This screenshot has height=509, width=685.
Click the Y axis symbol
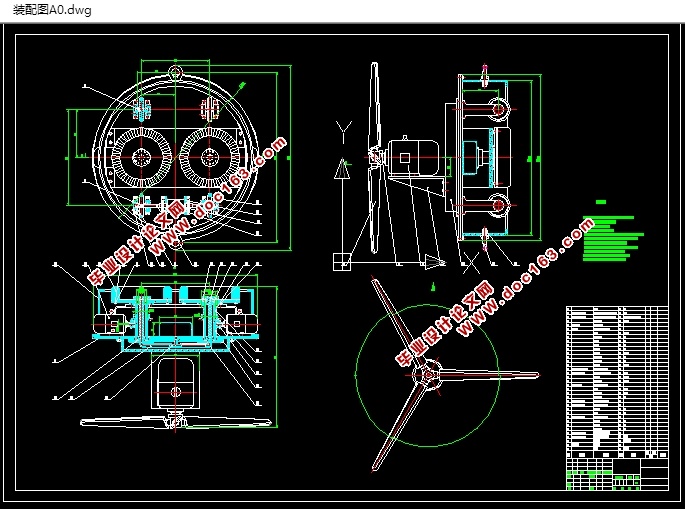tap(344, 128)
